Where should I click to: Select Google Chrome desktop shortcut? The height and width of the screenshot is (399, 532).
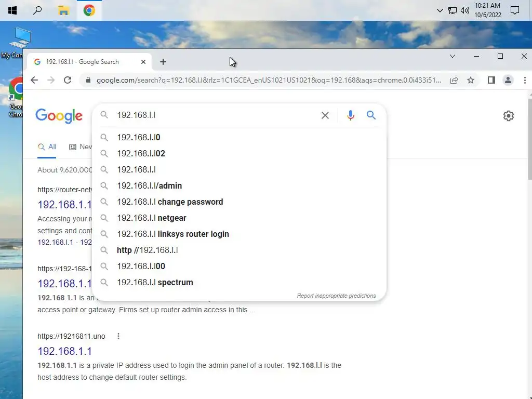(15, 97)
